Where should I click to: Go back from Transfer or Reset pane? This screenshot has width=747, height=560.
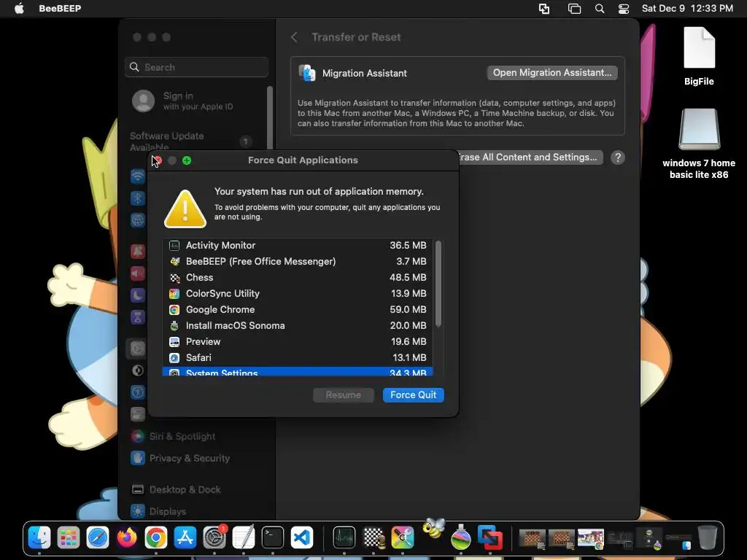point(294,37)
